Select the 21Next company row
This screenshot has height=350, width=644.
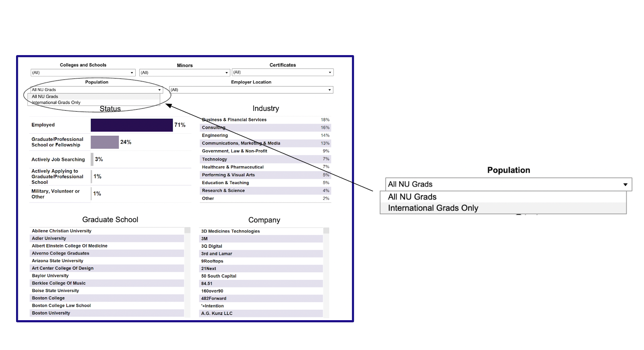[261, 269]
